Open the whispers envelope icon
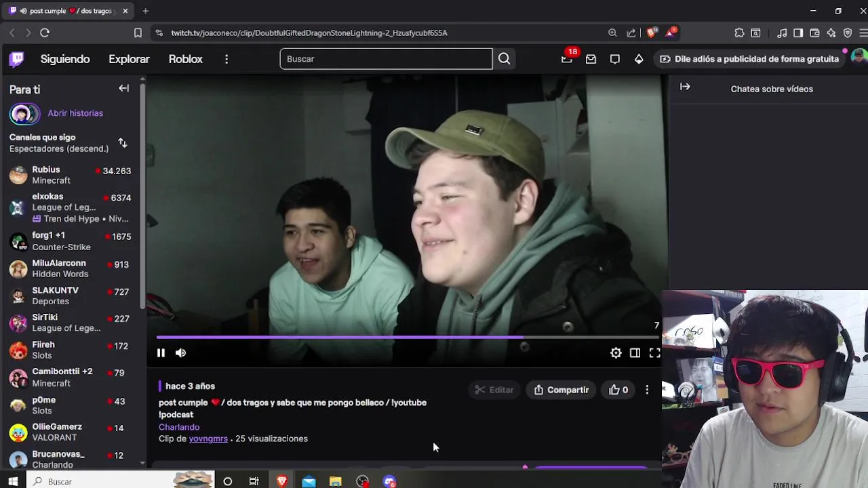Screen dimensions: 868x488 click(591, 59)
